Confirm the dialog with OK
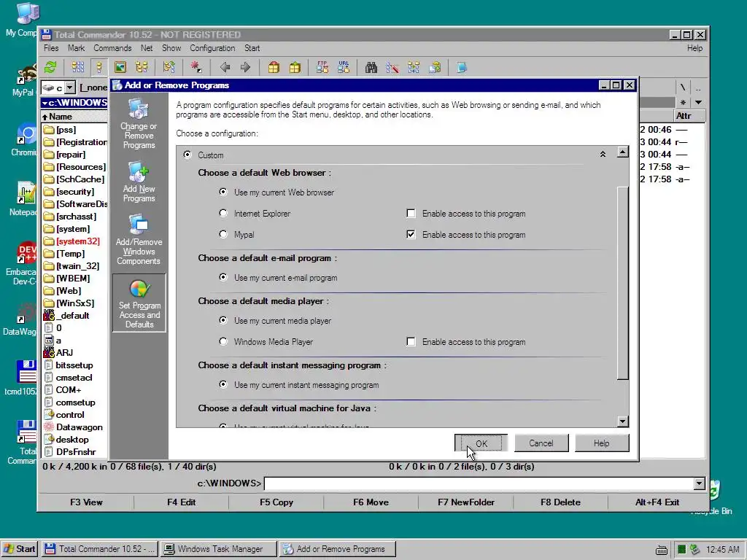747x560 pixels. pyautogui.click(x=481, y=443)
